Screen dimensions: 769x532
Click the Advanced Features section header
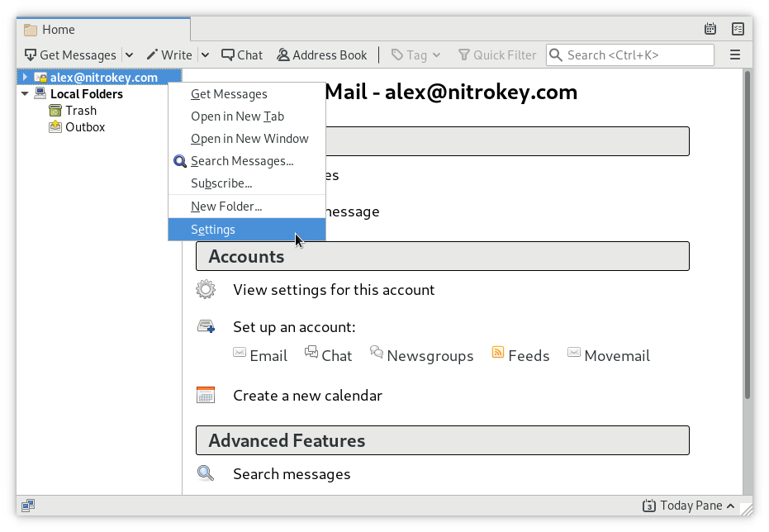[443, 440]
